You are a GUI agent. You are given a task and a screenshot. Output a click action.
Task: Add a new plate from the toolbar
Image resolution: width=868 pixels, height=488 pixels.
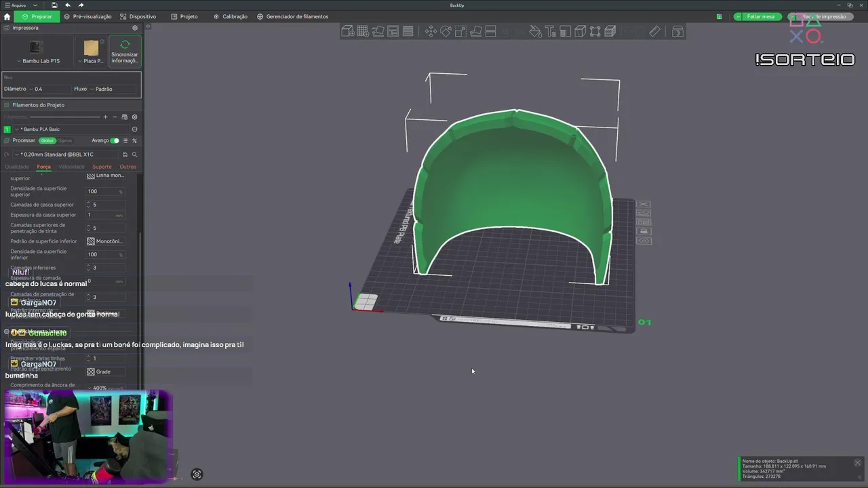[x=363, y=31]
